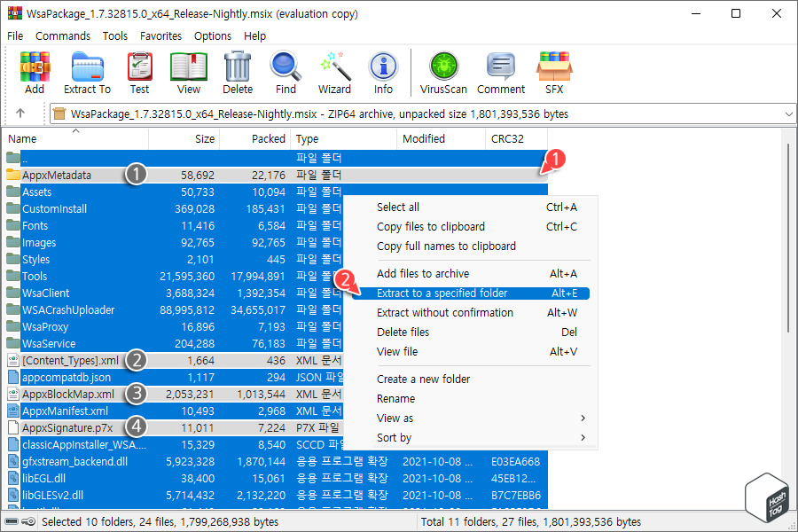Click the appcompatdb.json file icon
This screenshot has width=798, height=532.
(13, 377)
